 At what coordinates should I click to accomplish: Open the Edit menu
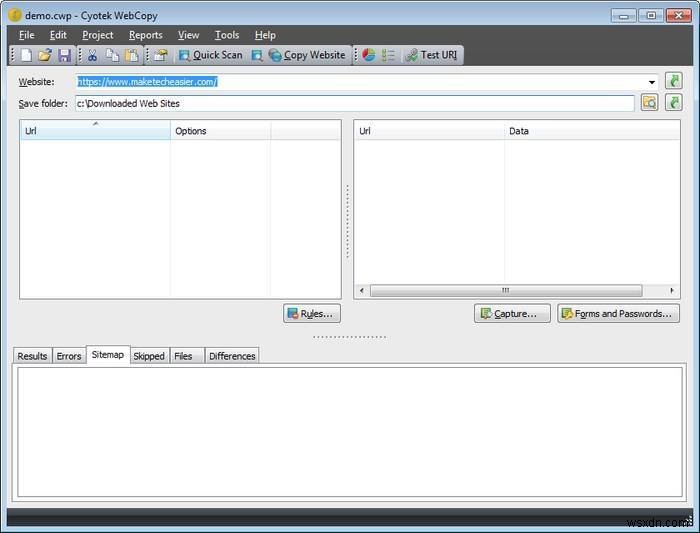click(58, 35)
